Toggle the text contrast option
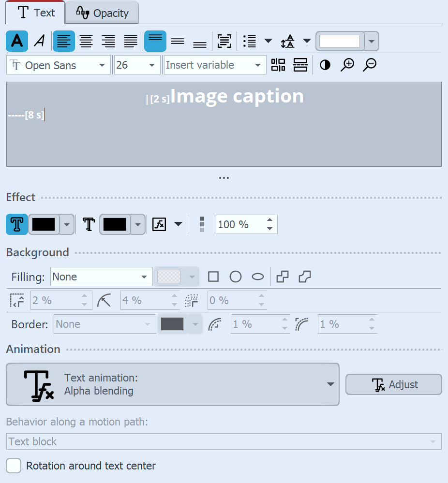 point(325,65)
